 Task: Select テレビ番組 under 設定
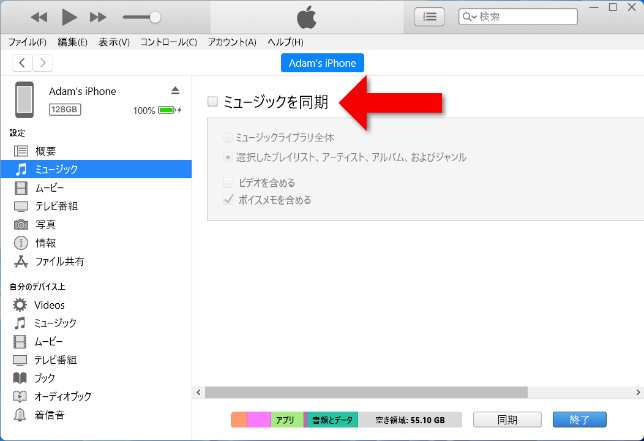coord(96,206)
